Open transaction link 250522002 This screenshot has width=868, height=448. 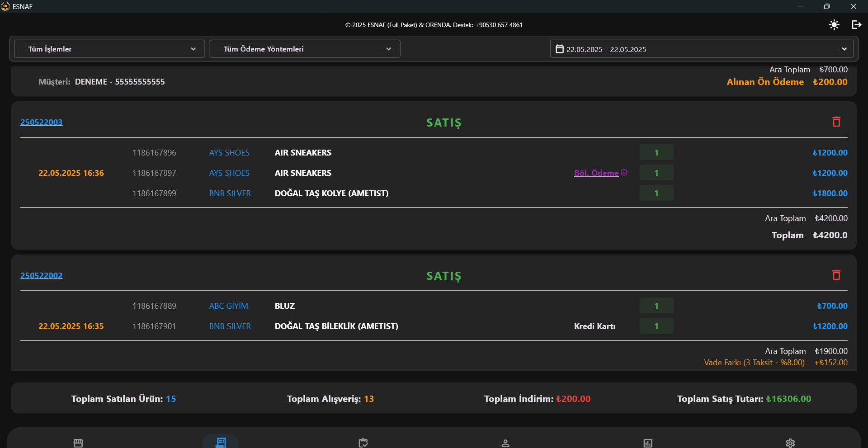(42, 275)
